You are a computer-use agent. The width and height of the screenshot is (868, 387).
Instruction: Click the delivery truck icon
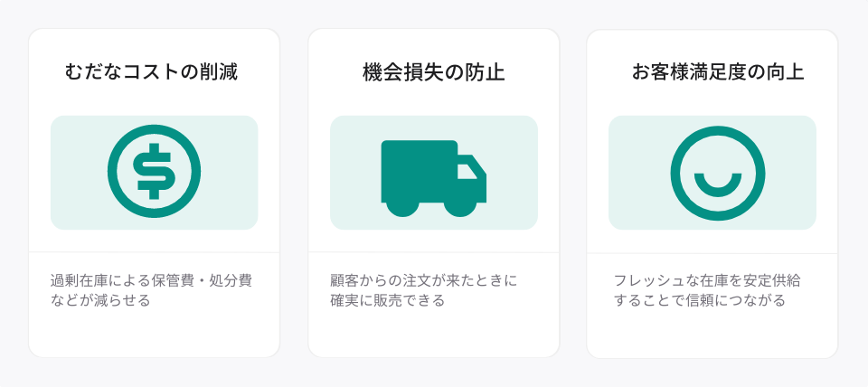tap(433, 178)
